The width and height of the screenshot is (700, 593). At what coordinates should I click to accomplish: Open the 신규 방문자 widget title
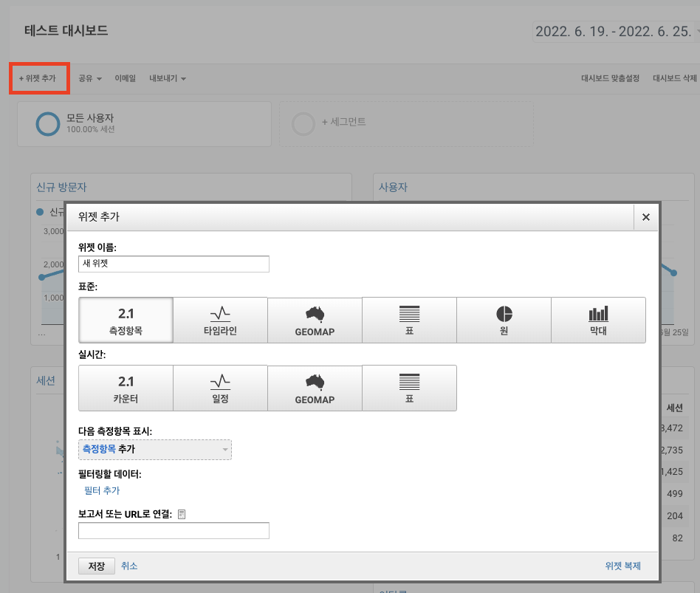click(x=61, y=187)
